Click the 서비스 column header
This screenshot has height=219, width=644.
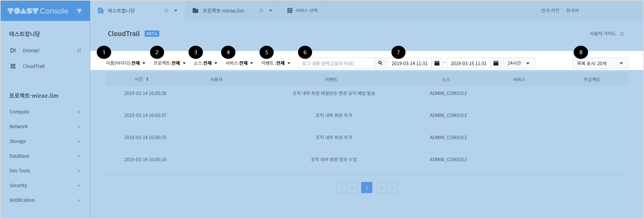pyautogui.click(x=519, y=79)
